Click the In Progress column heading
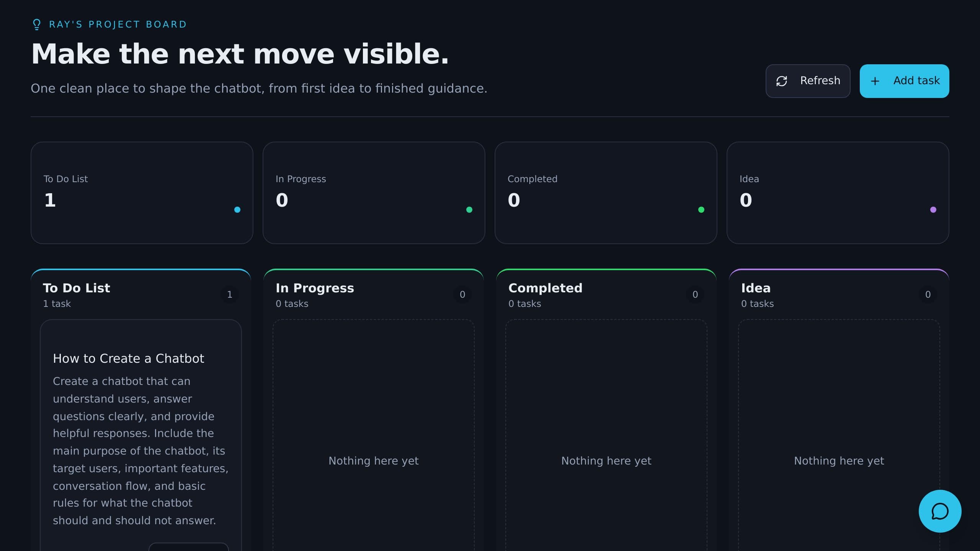The height and width of the screenshot is (551, 980). (x=315, y=288)
